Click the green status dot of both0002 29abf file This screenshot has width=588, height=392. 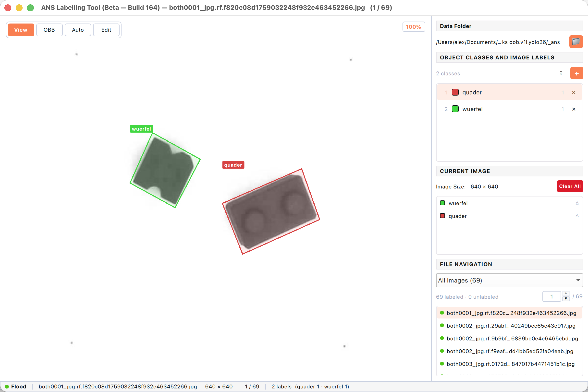(x=442, y=326)
